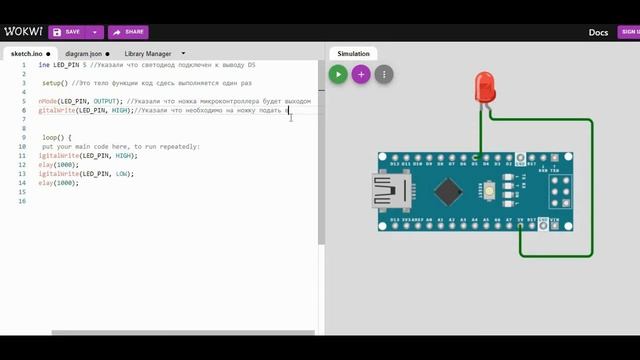Click the comment on line 10
Screen dimensions: 640x360
click(x=121, y=147)
